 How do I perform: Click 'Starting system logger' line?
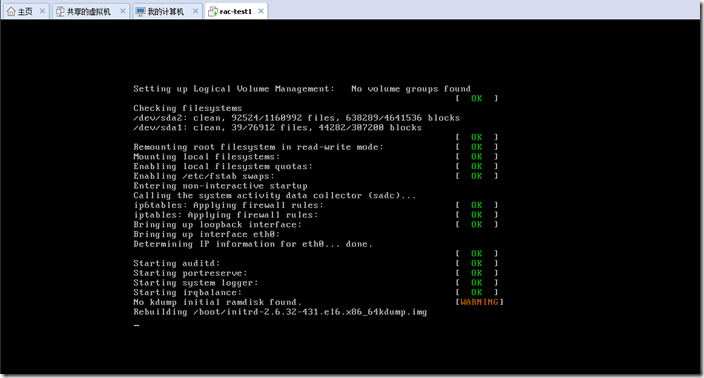coord(196,283)
